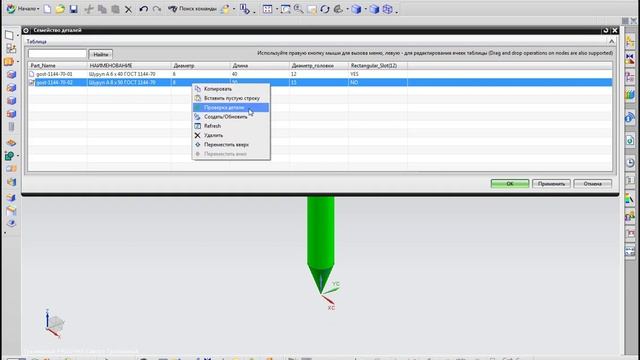Reset the Семейство деталей dialog
The height and width of the screenshot is (360, 640).
[606, 30]
